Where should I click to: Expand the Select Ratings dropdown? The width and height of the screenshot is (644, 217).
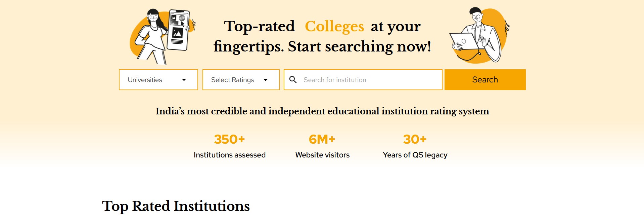click(241, 80)
